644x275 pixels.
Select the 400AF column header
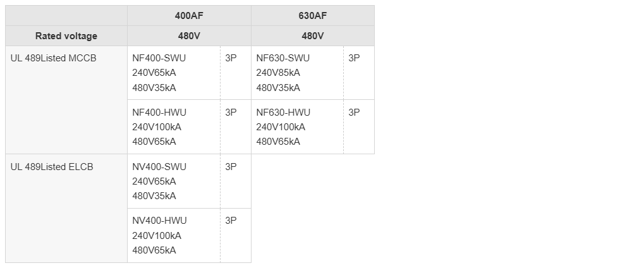[189, 16]
